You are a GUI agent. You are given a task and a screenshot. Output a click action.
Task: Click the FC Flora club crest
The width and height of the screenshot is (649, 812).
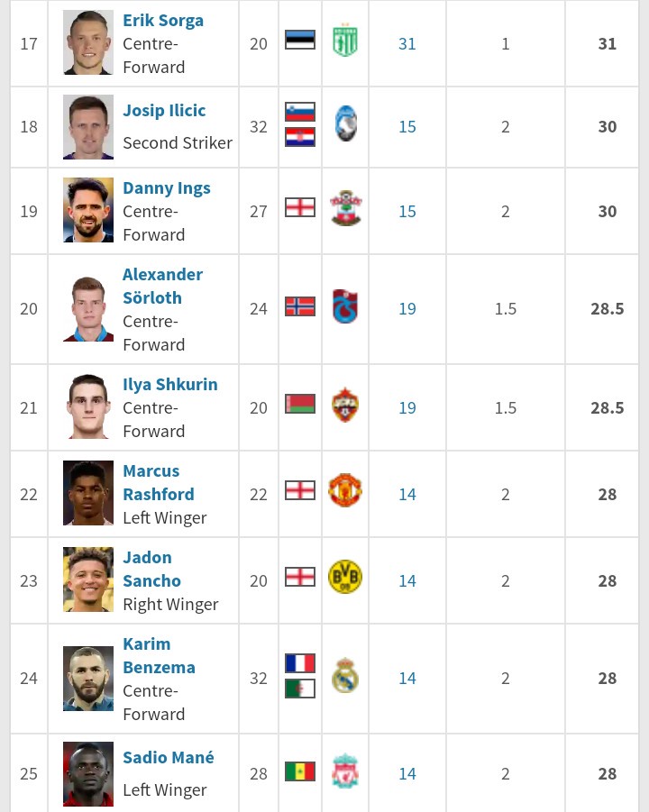(345, 42)
